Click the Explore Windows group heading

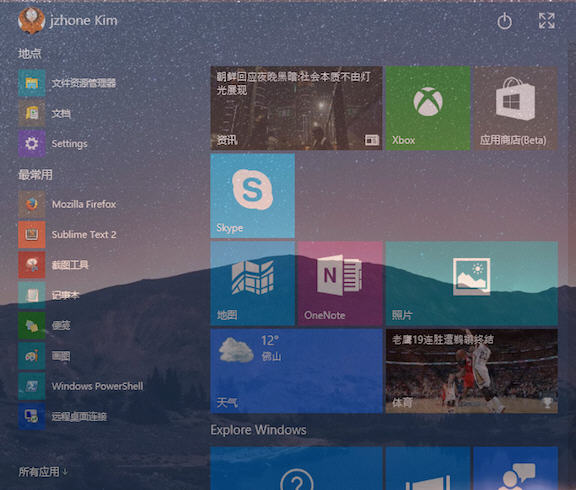(258, 430)
